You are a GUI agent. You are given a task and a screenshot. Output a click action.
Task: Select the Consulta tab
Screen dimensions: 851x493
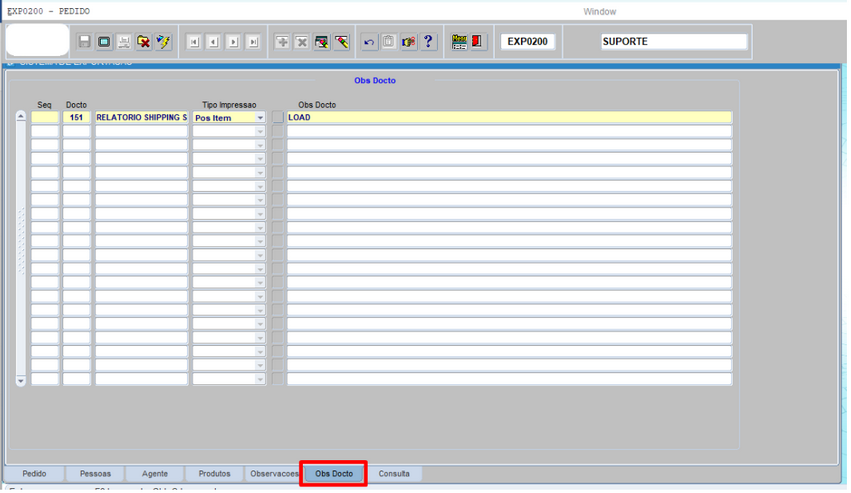394,474
